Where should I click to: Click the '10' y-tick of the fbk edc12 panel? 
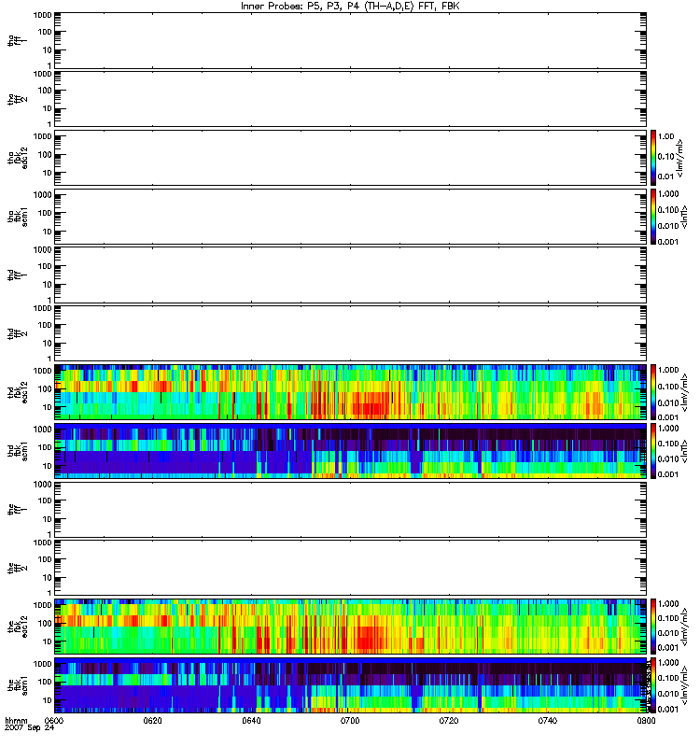pyautogui.click(x=48, y=641)
